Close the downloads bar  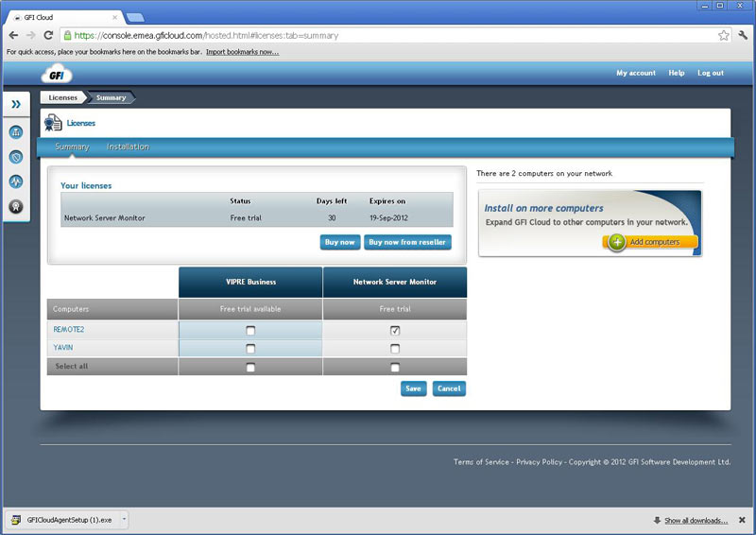tap(742, 520)
